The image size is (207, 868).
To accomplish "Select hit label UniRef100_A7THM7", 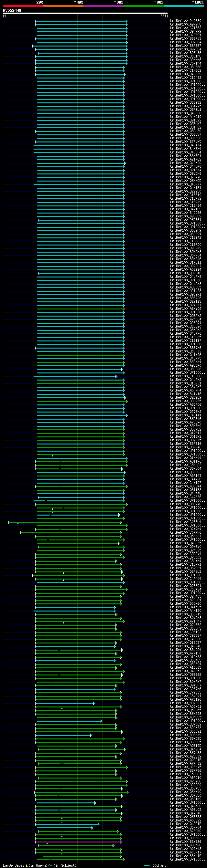I will [x=186, y=621].
